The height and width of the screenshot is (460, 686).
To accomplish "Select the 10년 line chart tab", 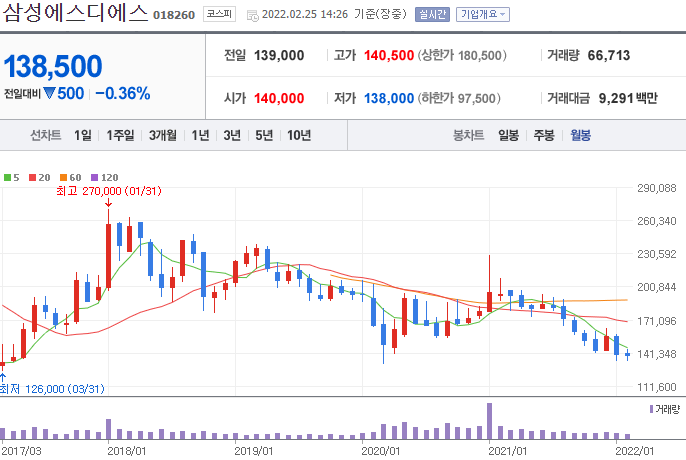I will 299,135.
